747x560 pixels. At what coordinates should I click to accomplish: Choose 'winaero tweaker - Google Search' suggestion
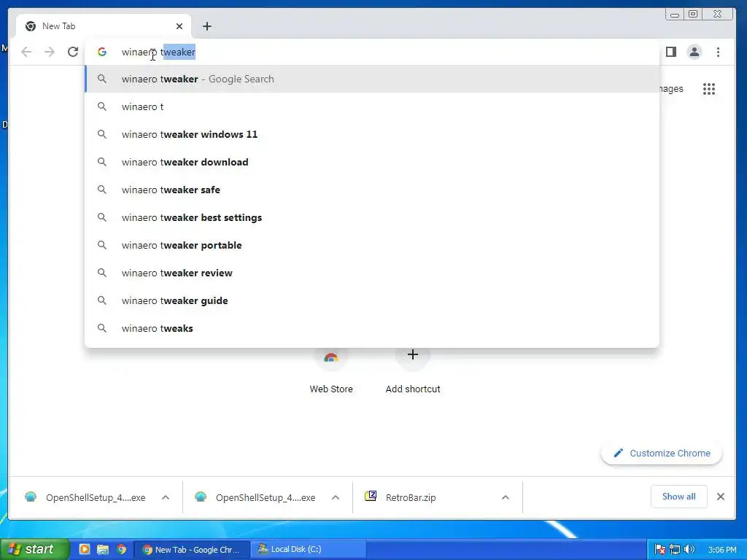point(372,79)
